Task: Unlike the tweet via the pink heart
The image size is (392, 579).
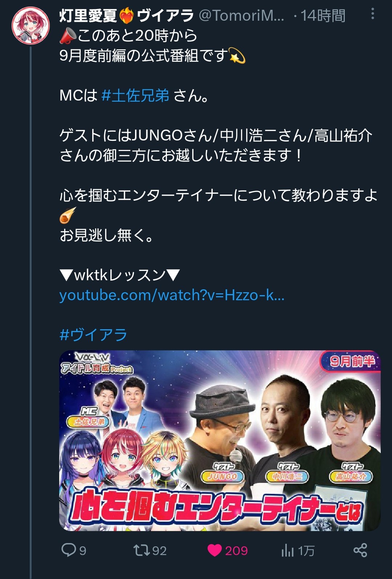Action: tap(215, 550)
